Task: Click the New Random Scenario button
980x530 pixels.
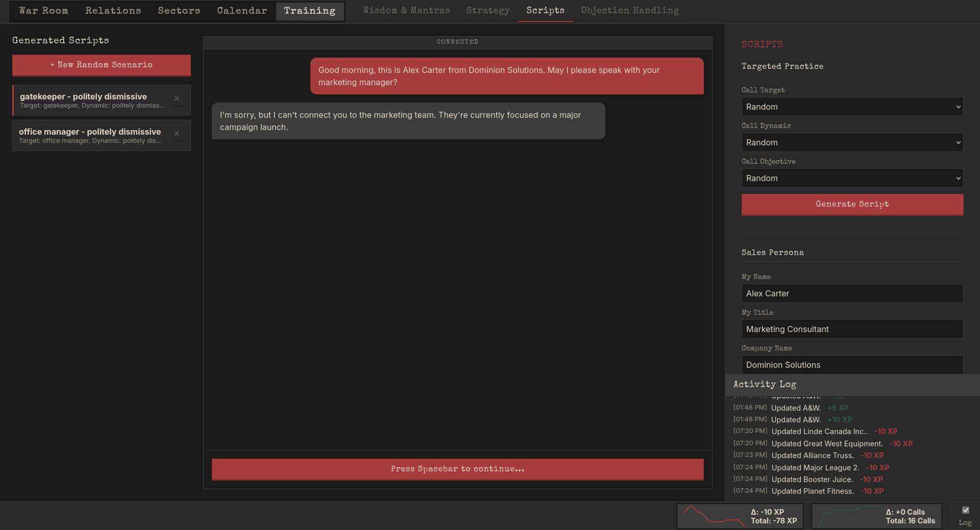Action: [102, 65]
